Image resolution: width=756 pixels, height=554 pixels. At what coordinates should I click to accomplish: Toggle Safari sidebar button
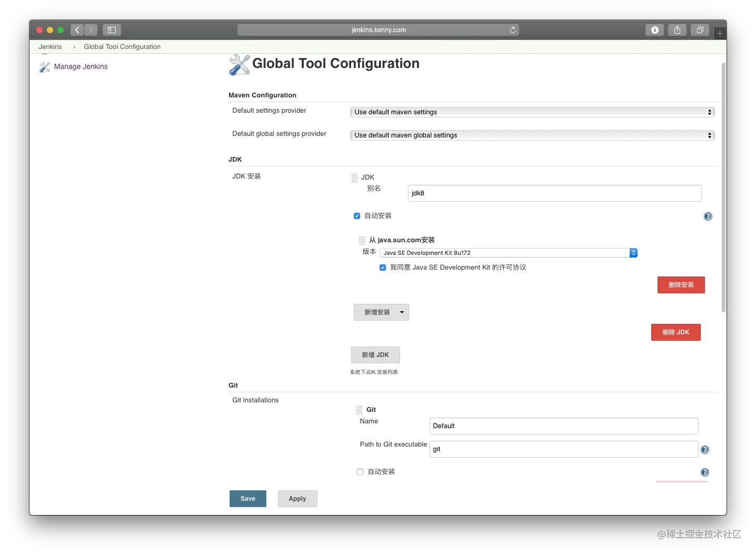tap(112, 30)
